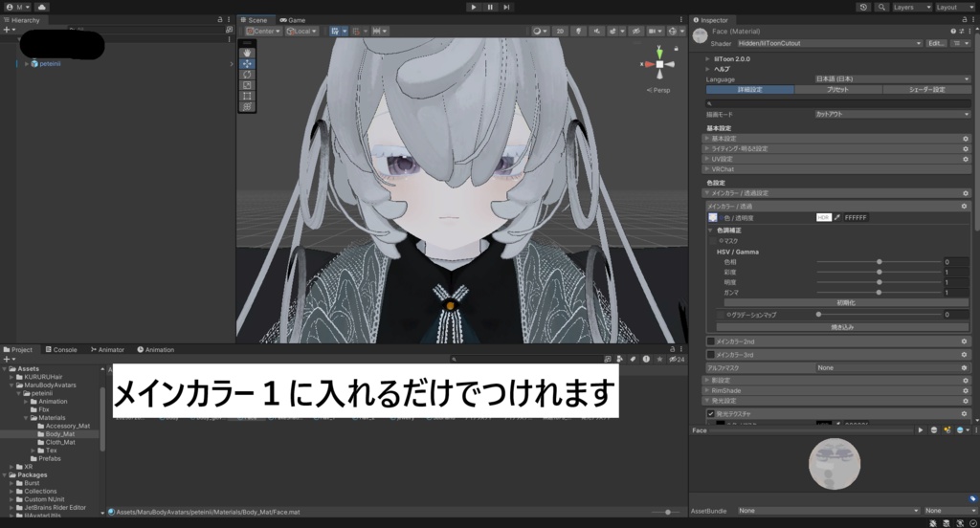Expand the lilToon 2.0.0 foldout

[707, 58]
